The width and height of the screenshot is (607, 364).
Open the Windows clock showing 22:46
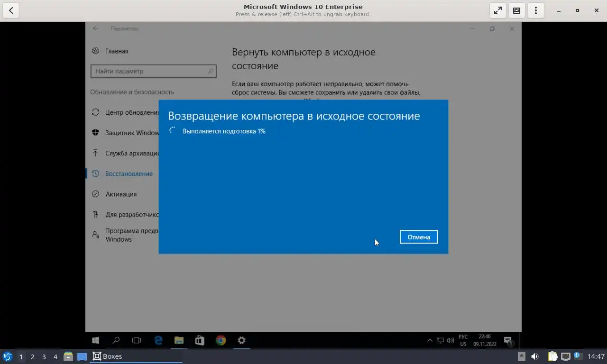pos(485,340)
